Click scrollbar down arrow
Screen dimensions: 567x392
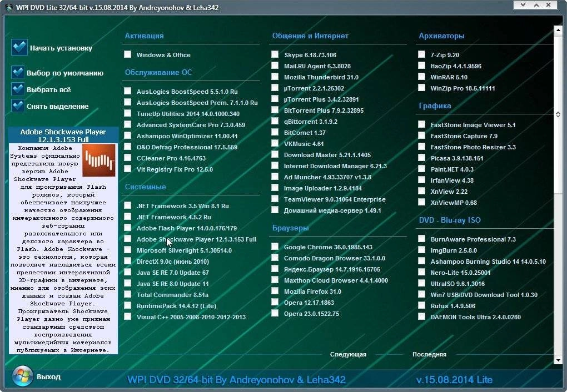[x=558, y=360]
